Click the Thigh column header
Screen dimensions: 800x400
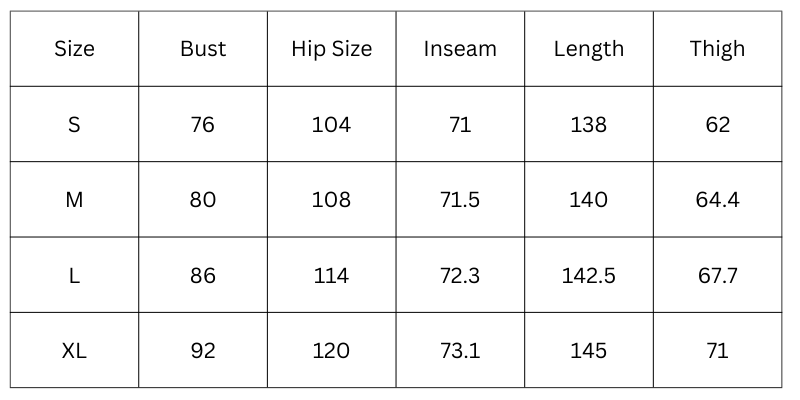[717, 49]
